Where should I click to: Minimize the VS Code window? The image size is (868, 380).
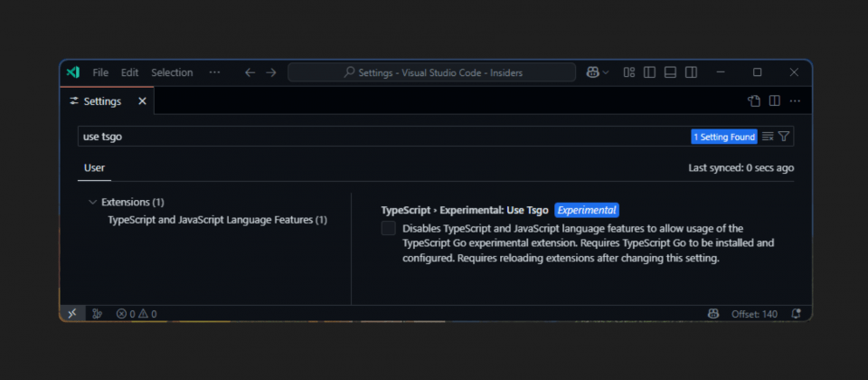(x=721, y=72)
